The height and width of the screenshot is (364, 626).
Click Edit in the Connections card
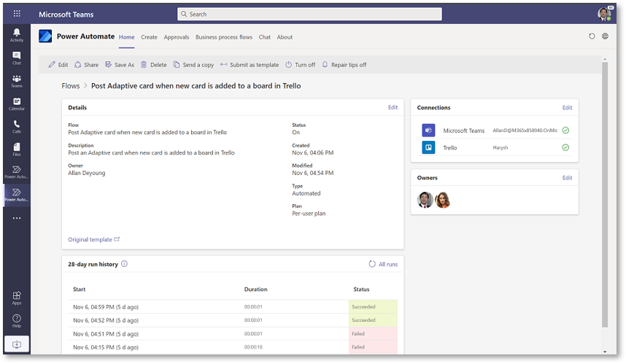coord(568,107)
